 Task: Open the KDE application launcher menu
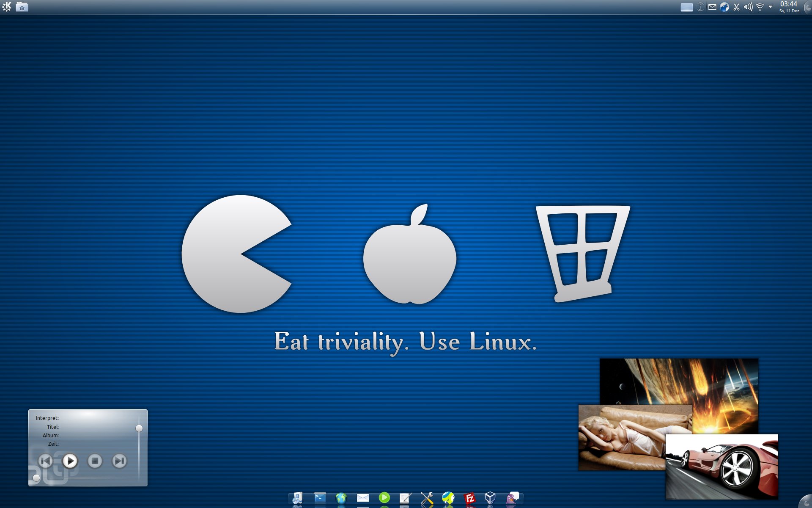point(7,7)
